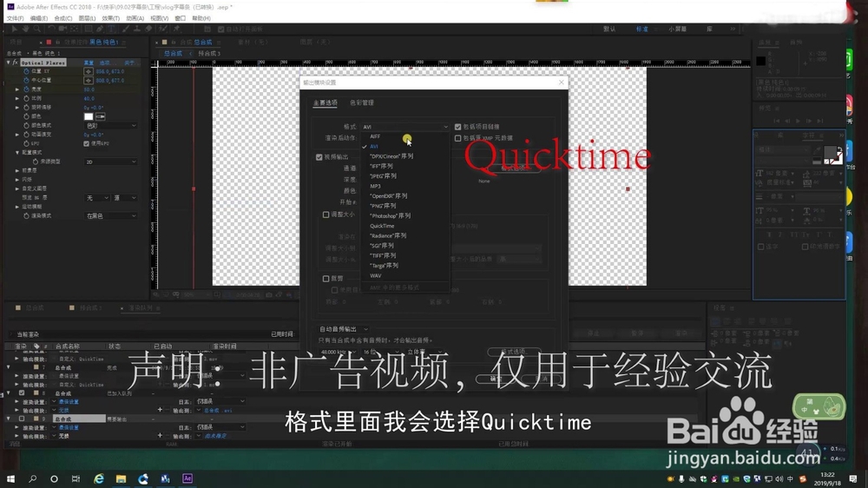
Task: Open File Explorer from taskbar
Action: (x=121, y=478)
